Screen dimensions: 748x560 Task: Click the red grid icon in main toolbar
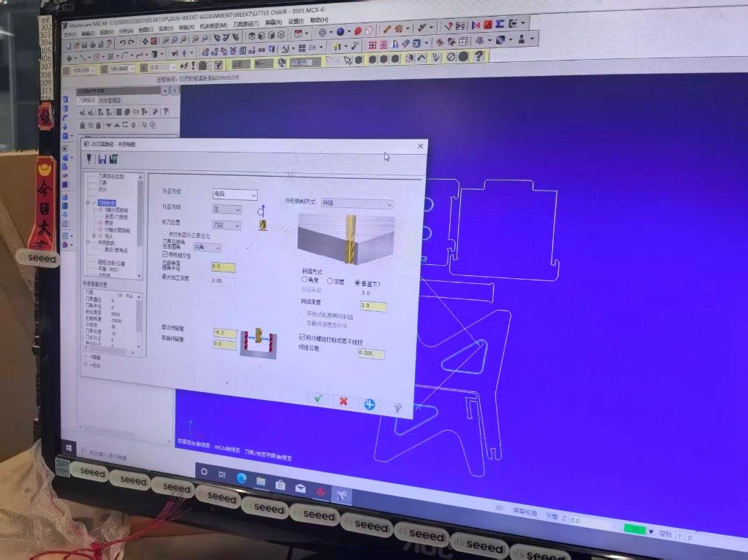373,45
